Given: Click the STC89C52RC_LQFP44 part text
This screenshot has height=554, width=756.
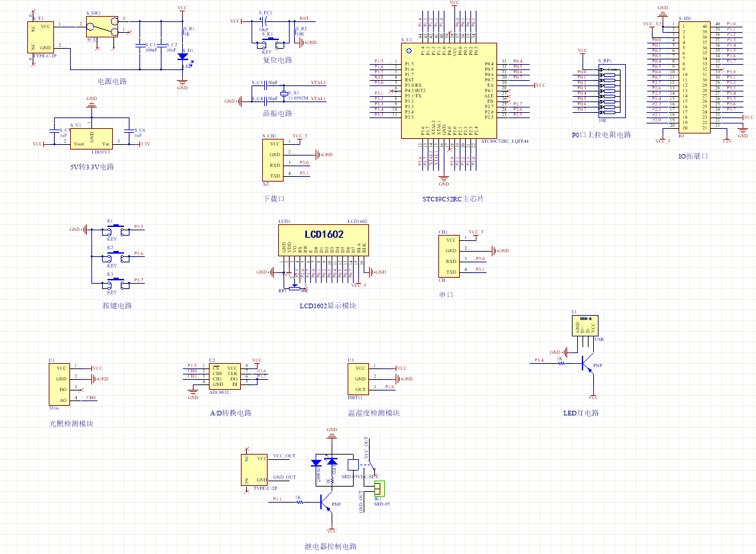Looking at the screenshot, I should 505,142.
